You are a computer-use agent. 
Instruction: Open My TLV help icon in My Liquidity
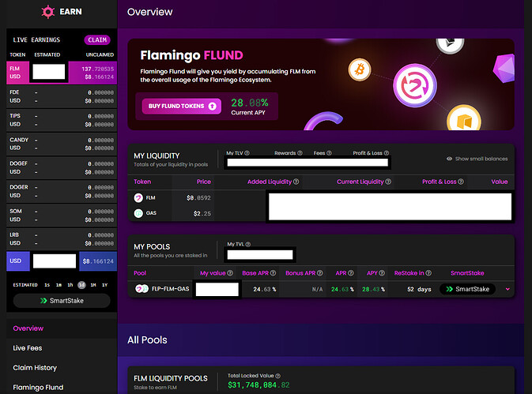tap(247, 153)
